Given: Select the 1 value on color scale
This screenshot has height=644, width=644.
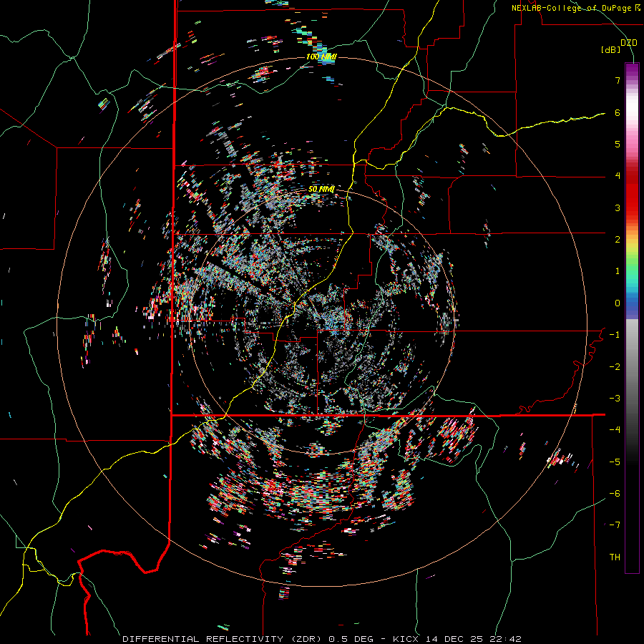Looking at the screenshot, I should 618,271.
